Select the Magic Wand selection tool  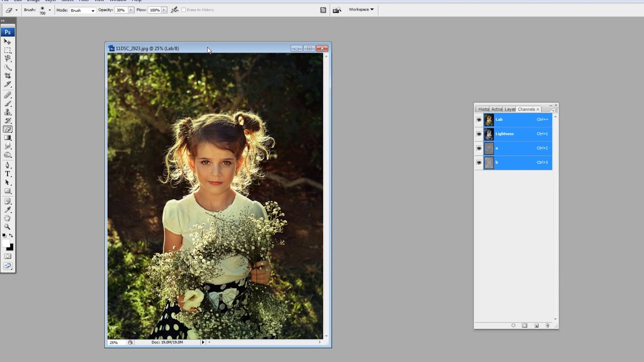(x=8, y=67)
